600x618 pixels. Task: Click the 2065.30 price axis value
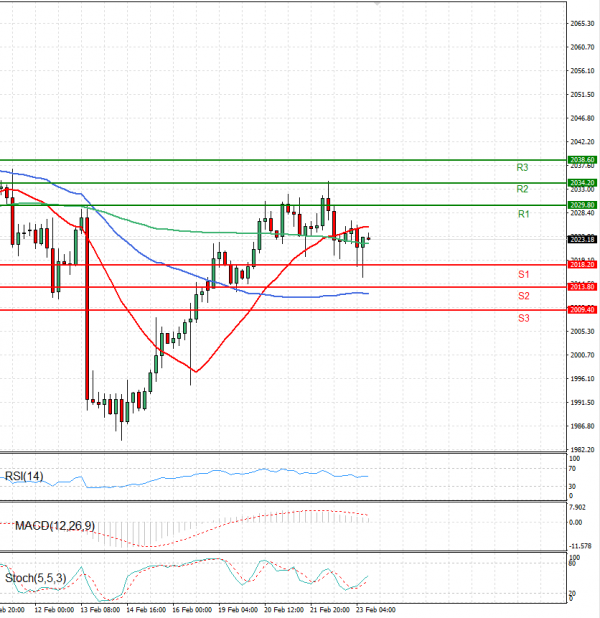click(x=582, y=24)
